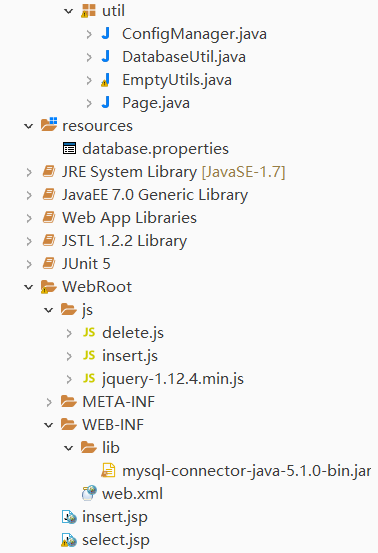Viewport: 378px width, 553px height.
Task: Click the META-INF folder icon
Action: 68,401
